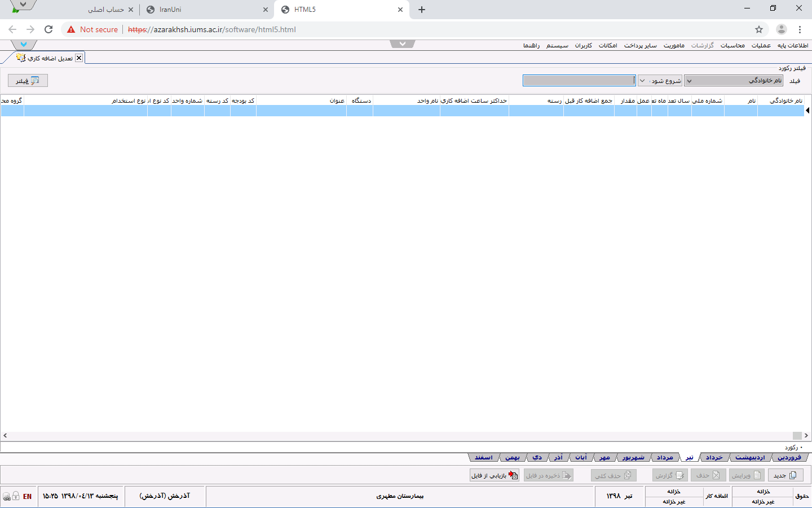Click the فیلتر (filter) button
Screen dimensions: 812x508
28,81
